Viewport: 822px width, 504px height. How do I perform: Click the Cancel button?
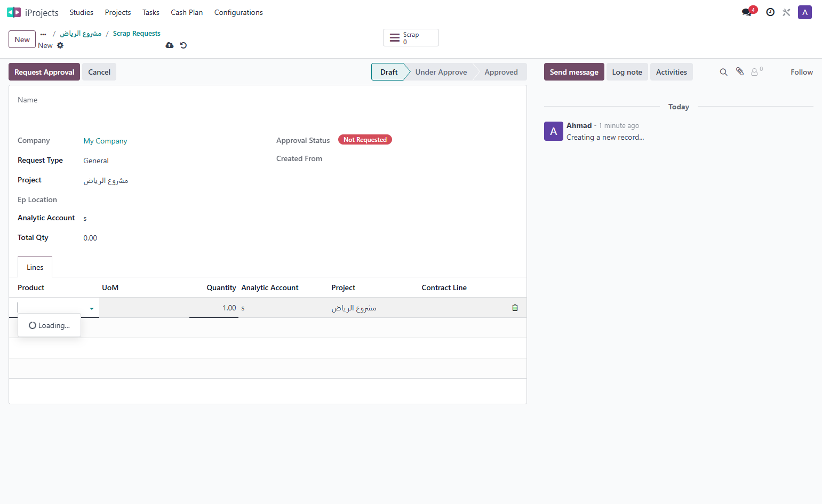pos(99,72)
